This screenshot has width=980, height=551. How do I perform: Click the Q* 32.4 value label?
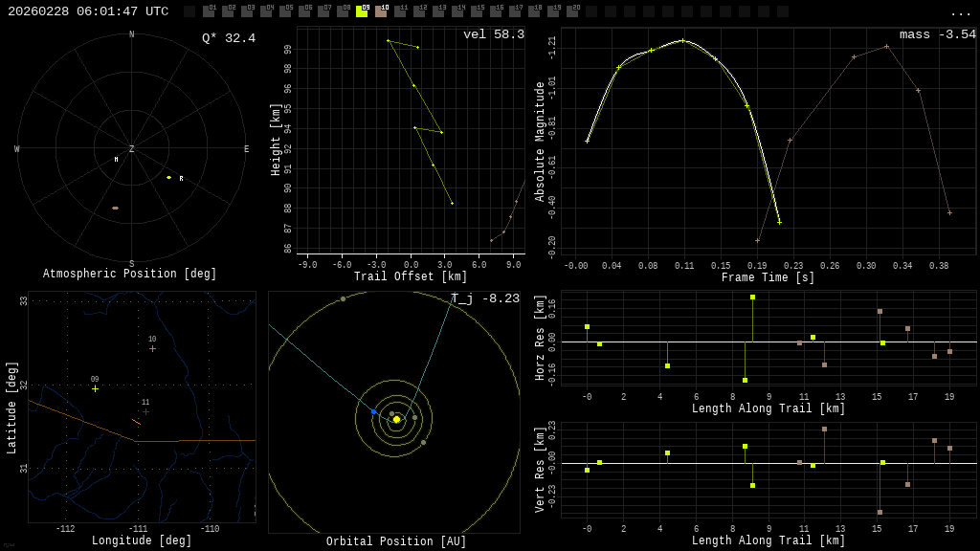(x=229, y=38)
